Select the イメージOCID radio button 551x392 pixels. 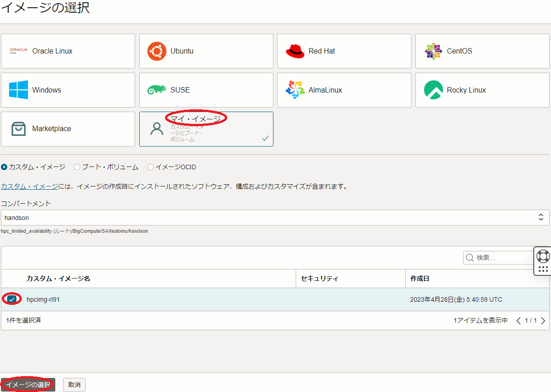pos(151,167)
